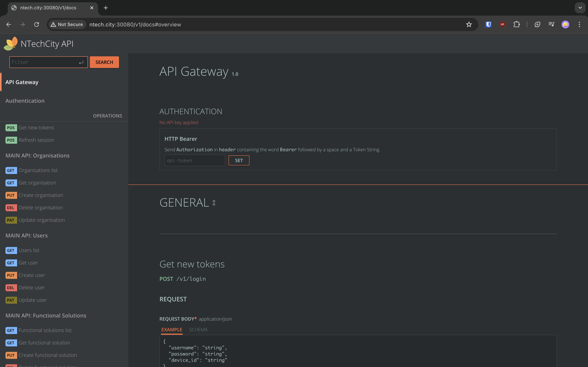Click the media control toolbar icon
This screenshot has width=588, height=367.
[551, 24]
